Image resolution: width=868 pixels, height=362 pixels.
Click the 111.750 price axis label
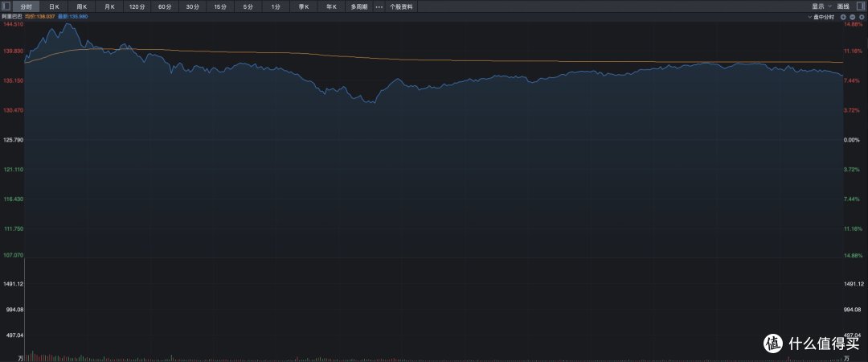[x=14, y=228]
